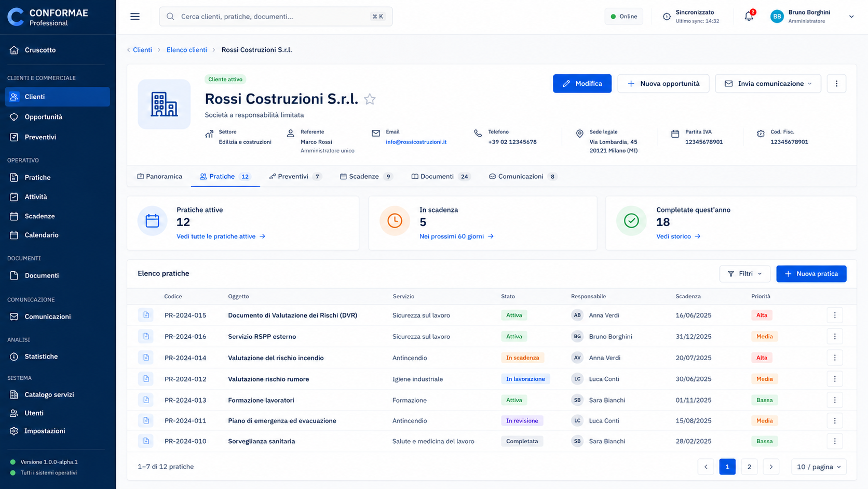Click the In scadenza clock icon
868x489 pixels.
(395, 221)
